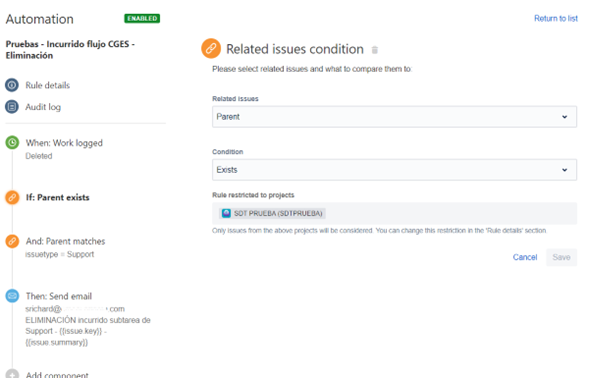Open the Audit log section
This screenshot has width=589, height=378.
pyautogui.click(x=43, y=107)
